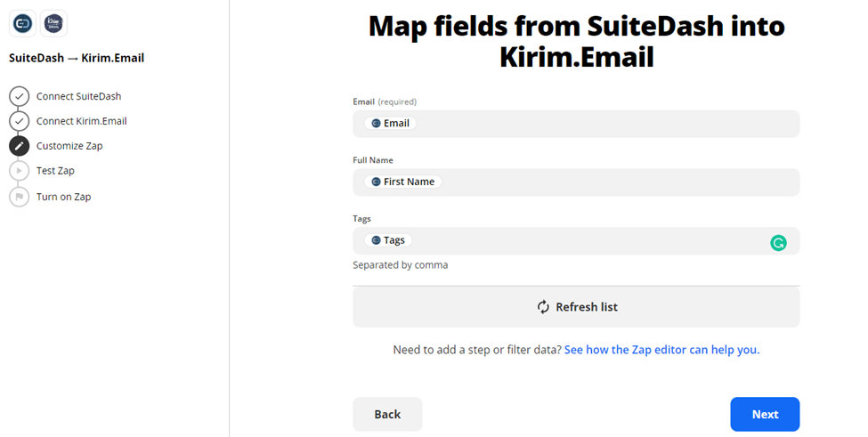Click inside the Email required input field
This screenshot has width=868, height=437.
coord(576,124)
